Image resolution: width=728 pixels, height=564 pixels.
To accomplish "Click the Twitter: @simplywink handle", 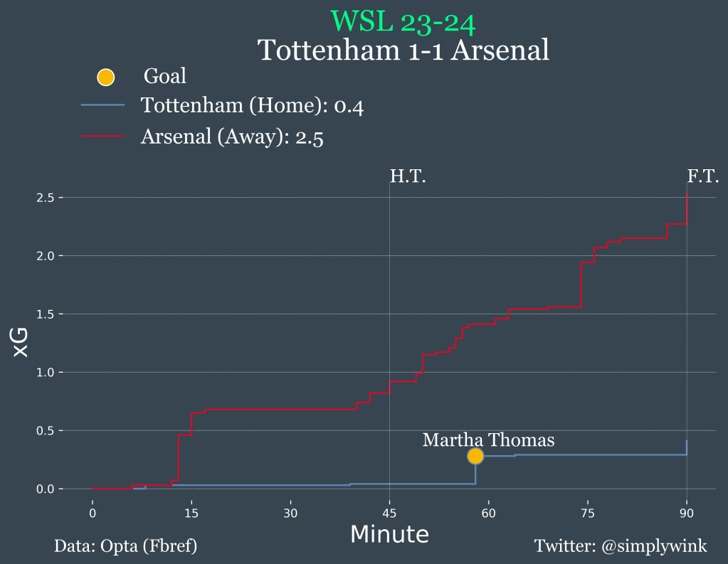I will point(621,546).
